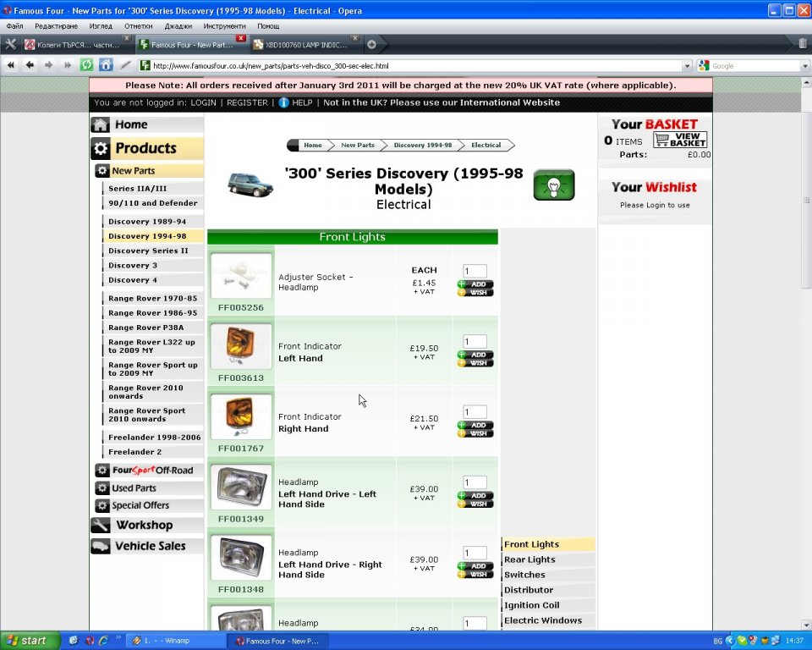Viewport: 812px width, 650px height.
Task: Click WISH for Adjuster Socket Headlamp
Action: pyautogui.click(x=475, y=292)
